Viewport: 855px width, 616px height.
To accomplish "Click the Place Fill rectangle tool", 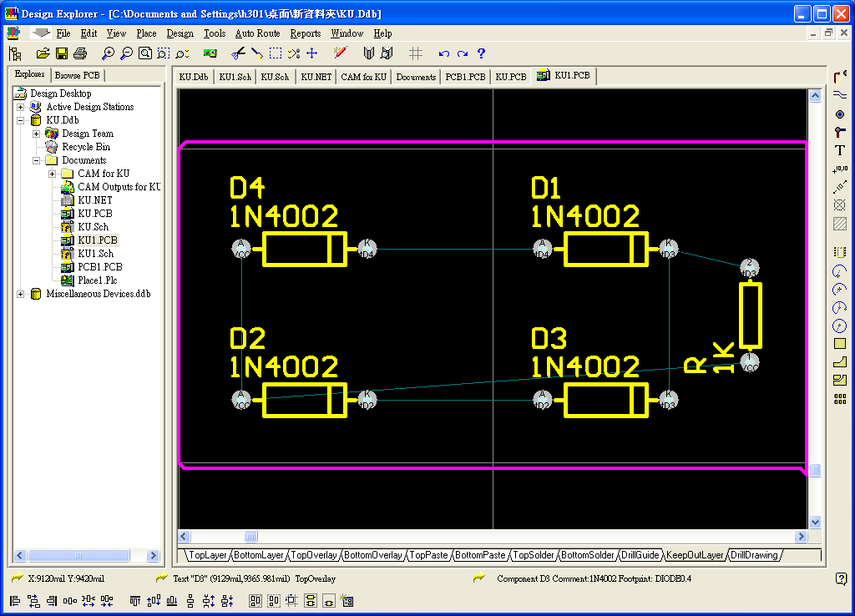I will pos(840,343).
